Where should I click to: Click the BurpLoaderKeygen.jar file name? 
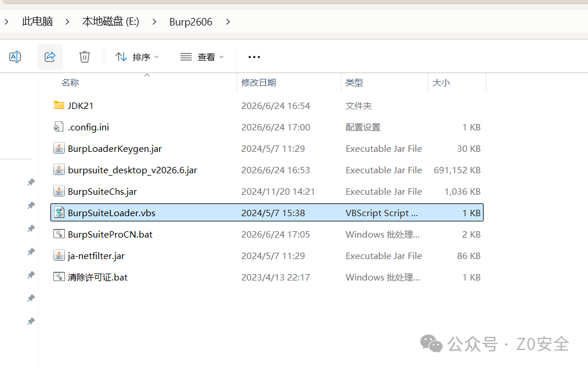(115, 149)
